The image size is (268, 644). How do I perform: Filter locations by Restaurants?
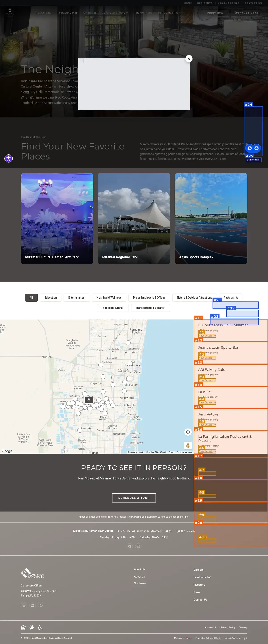tap(231, 298)
